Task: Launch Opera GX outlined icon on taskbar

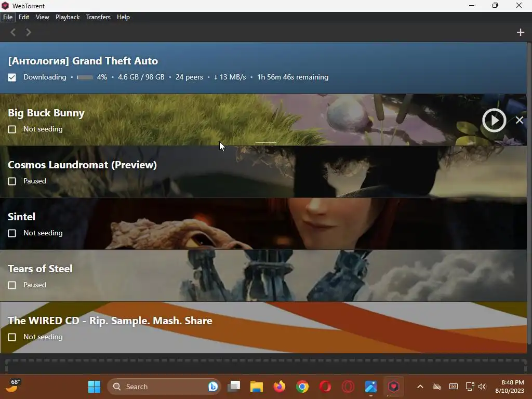Action: (x=348, y=387)
